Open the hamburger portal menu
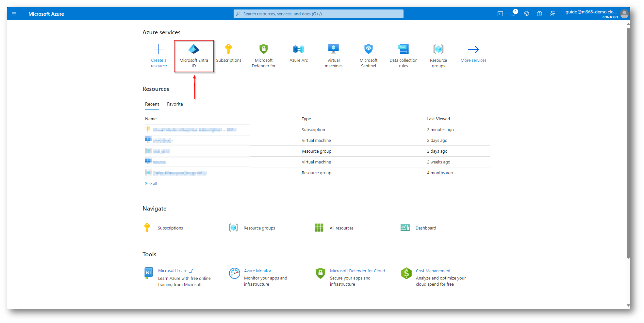The height and width of the screenshot is (323, 644). 14,14
